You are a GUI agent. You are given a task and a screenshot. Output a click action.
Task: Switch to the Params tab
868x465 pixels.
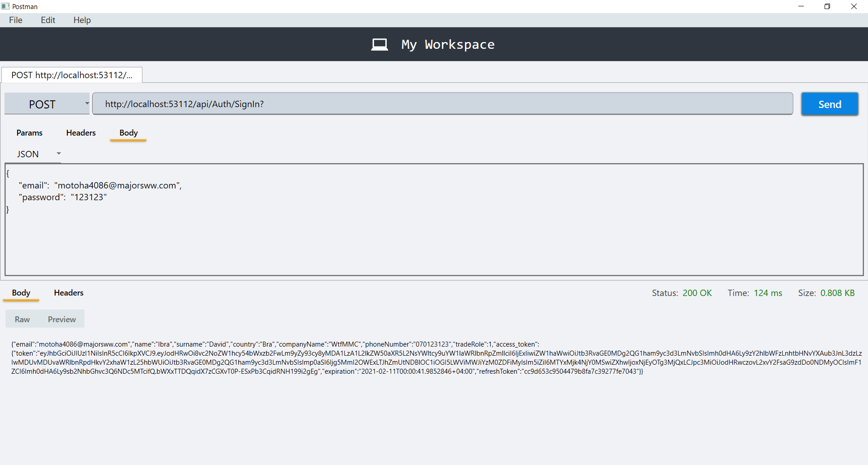[x=29, y=132]
